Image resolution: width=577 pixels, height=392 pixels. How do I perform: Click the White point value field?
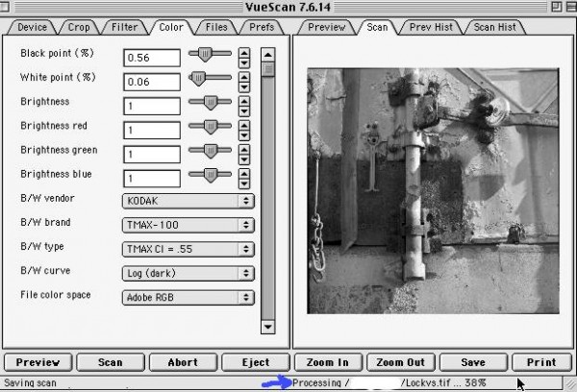152,82
